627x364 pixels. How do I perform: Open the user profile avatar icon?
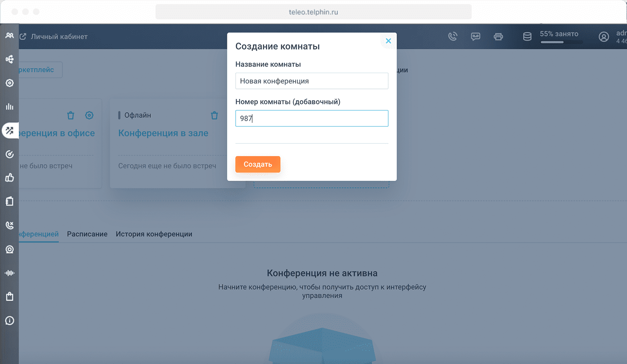tap(604, 37)
